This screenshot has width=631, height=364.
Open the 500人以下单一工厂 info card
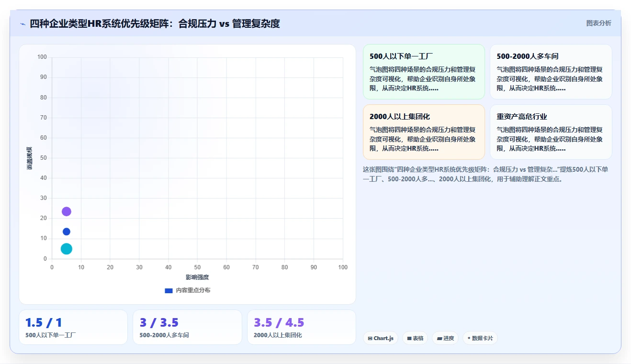pos(424,72)
